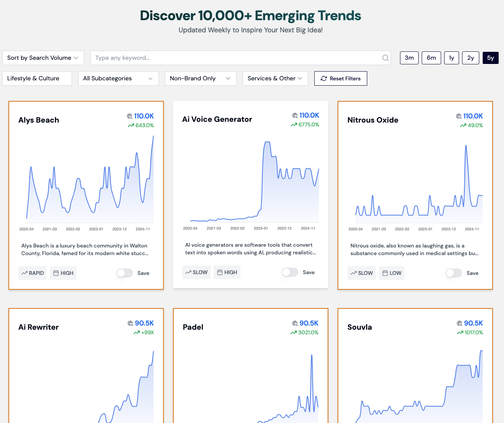This screenshot has height=423, width=504.
Task: Click globe volume icon on Alys Beach card
Action: click(130, 116)
